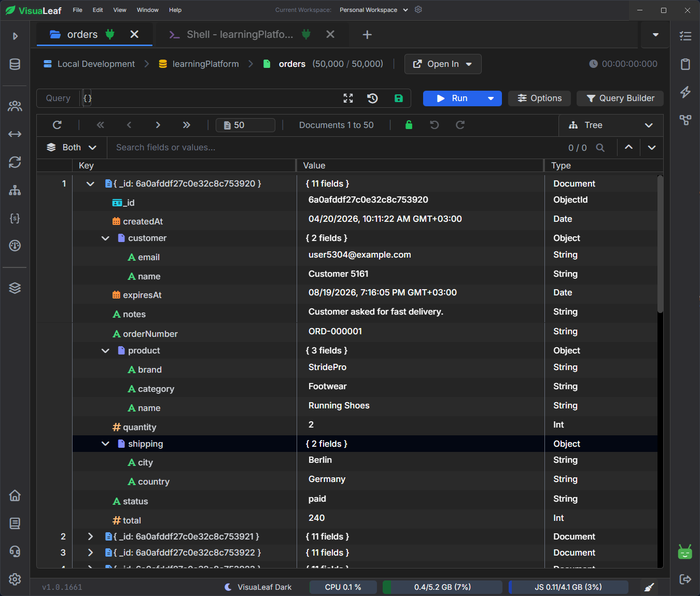This screenshot has height=596, width=700.
Task: Open the Personal Workspace selector
Action: point(374,10)
